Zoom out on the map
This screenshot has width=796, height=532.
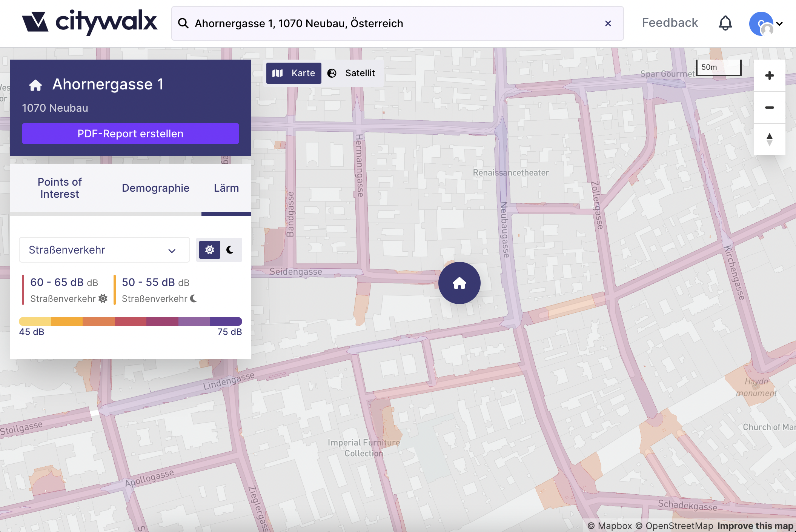pos(770,108)
